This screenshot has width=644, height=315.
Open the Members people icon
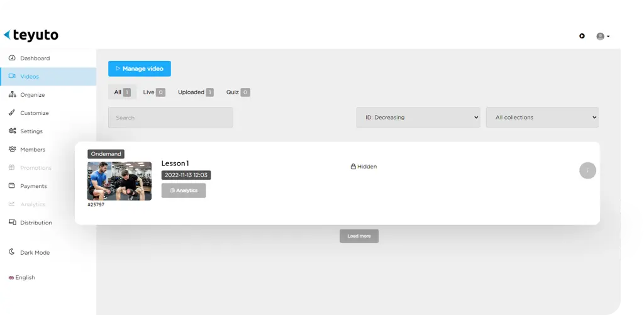tap(12, 149)
